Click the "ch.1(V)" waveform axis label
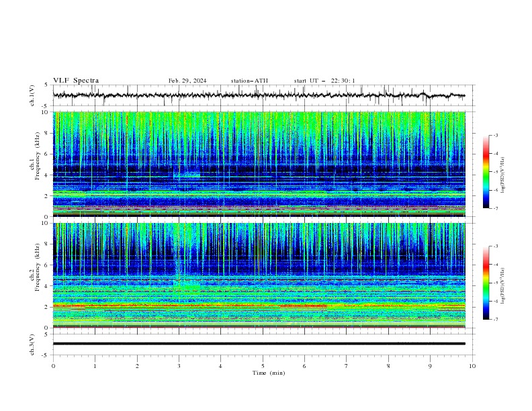Screen dimensions: 532x411 32,95
